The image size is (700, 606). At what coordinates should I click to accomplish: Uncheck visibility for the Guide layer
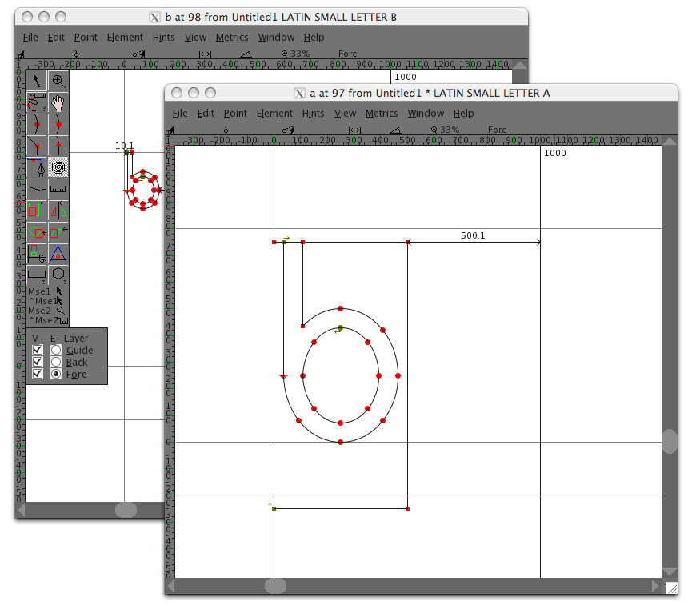coord(37,350)
